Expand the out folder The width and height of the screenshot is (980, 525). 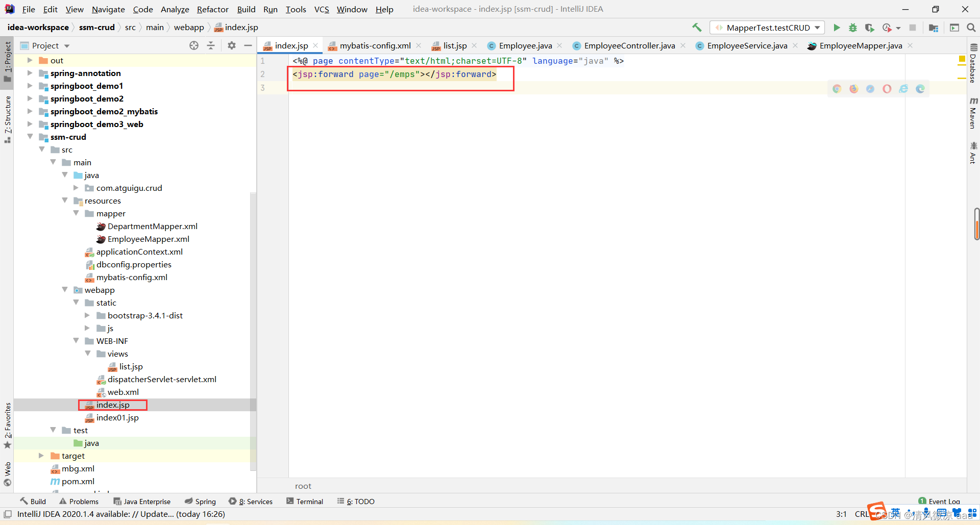point(30,60)
